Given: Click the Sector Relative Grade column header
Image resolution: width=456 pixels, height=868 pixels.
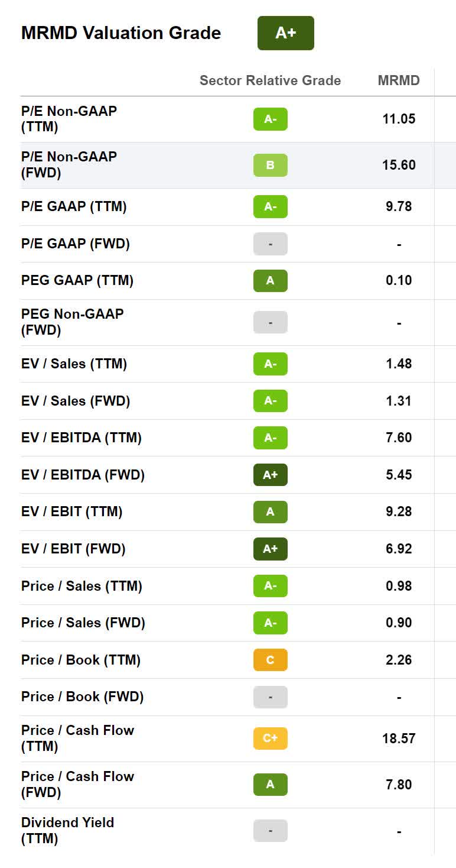Looking at the screenshot, I should pyautogui.click(x=270, y=80).
